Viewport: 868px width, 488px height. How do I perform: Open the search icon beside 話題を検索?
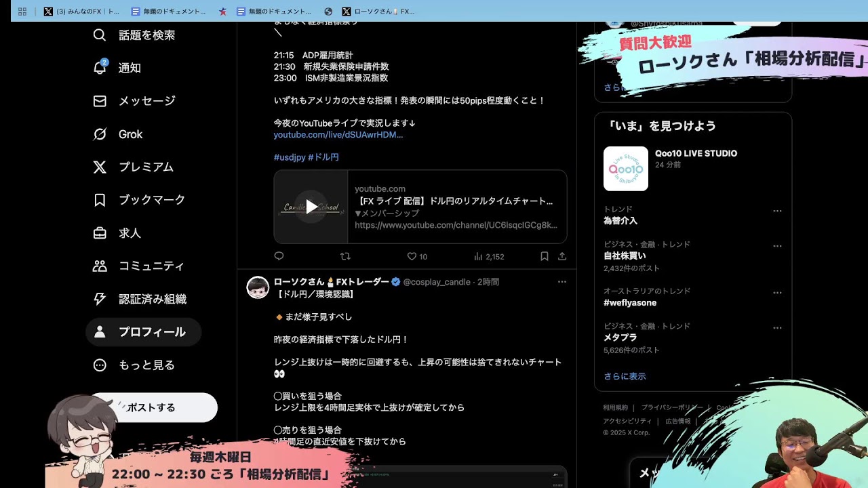click(x=100, y=35)
